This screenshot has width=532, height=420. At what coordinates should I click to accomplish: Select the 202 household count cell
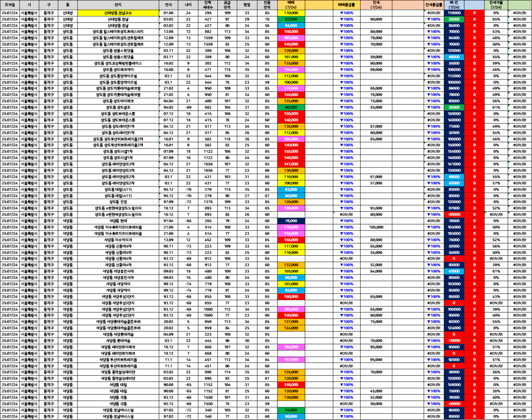pos(208,63)
